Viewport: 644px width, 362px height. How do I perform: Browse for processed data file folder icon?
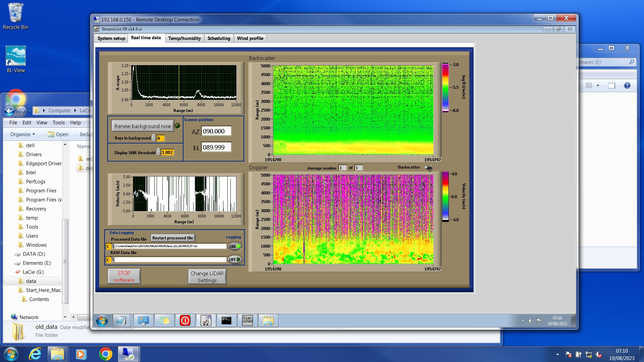[113, 246]
